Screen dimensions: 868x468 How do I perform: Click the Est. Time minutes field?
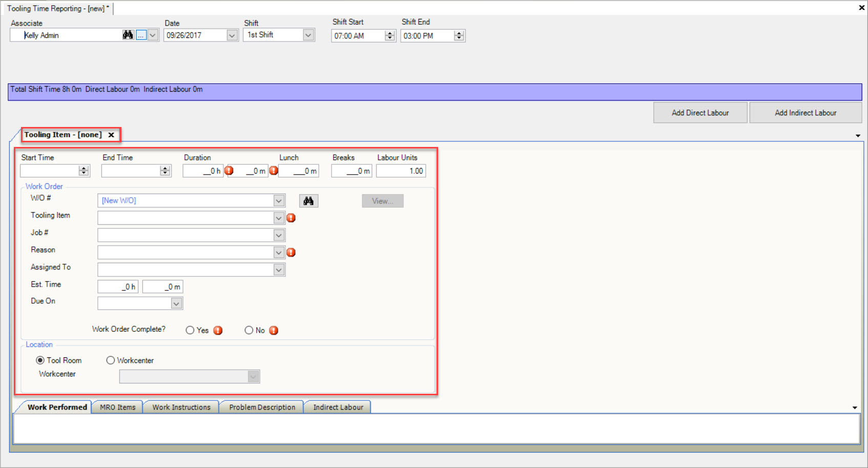(162, 287)
